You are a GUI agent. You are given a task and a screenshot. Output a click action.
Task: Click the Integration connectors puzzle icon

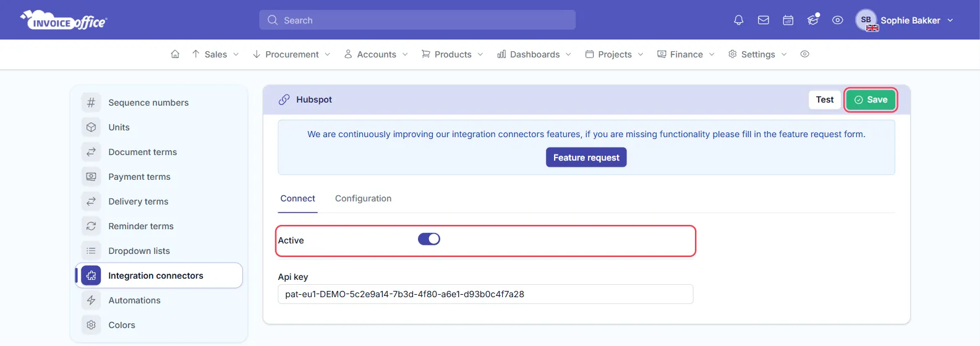point(91,276)
